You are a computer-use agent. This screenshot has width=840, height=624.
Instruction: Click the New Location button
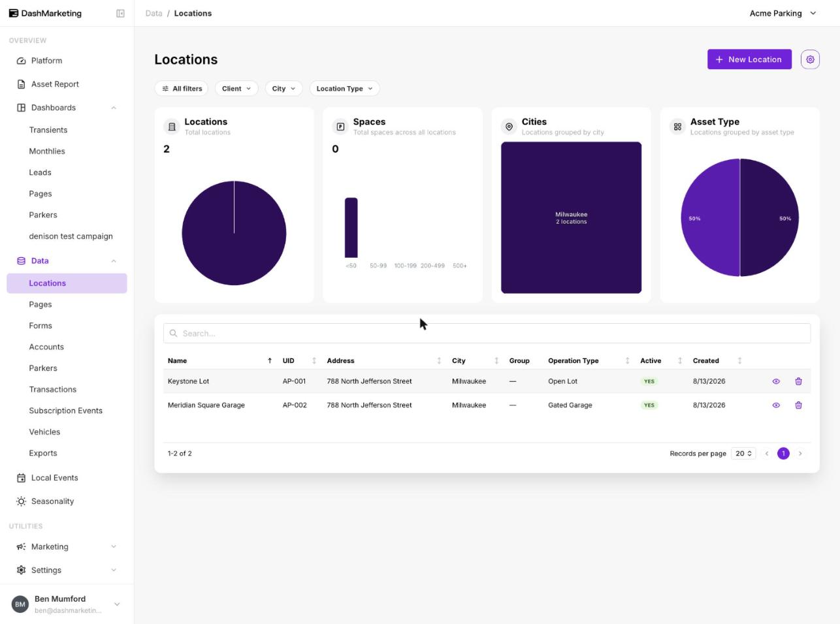(x=749, y=59)
